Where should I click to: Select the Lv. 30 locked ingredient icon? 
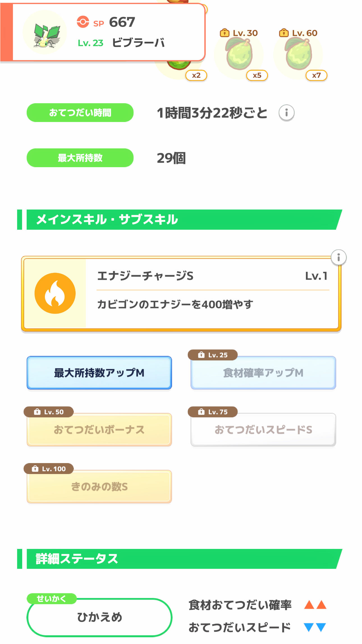coord(239,54)
